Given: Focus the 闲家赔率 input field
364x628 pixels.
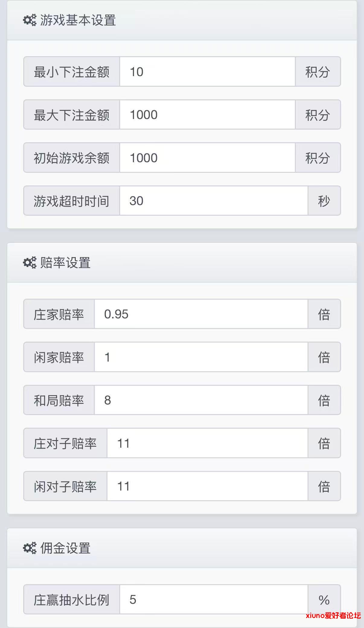Looking at the screenshot, I should [x=201, y=357].
